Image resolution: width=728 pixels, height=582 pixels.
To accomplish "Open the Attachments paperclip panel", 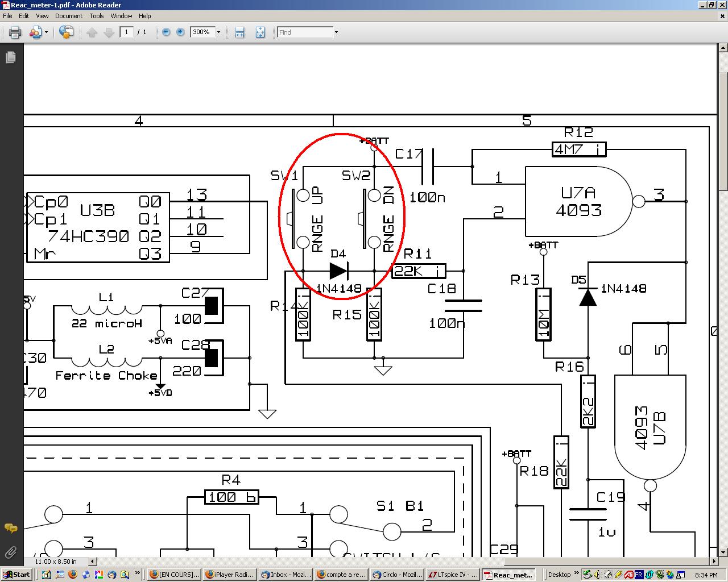I will (x=11, y=552).
